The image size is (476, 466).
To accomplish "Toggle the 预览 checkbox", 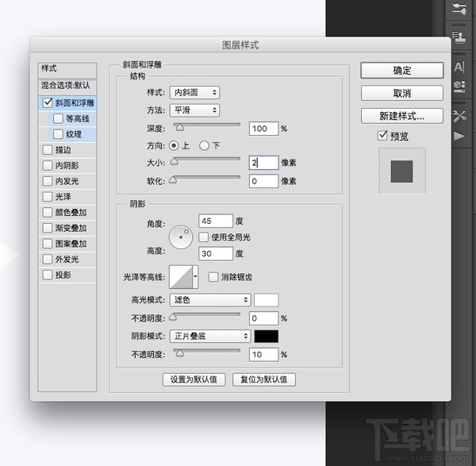I will [x=382, y=136].
